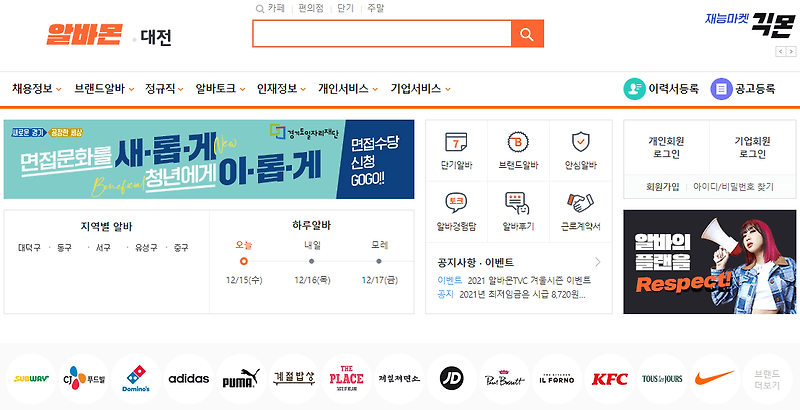Viewport: 800px width, 410px height.
Task: Click the previous banner arrow under 긱몬
Action: tap(781, 51)
